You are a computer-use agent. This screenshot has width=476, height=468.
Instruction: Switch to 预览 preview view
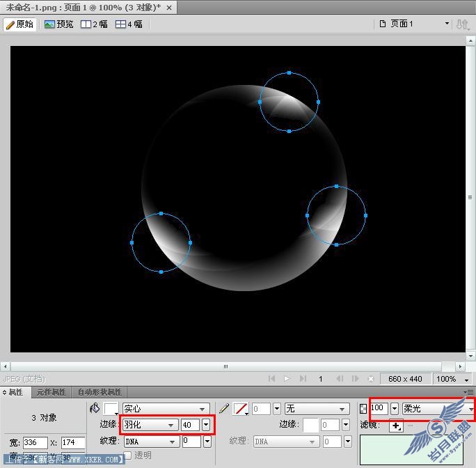click(58, 24)
